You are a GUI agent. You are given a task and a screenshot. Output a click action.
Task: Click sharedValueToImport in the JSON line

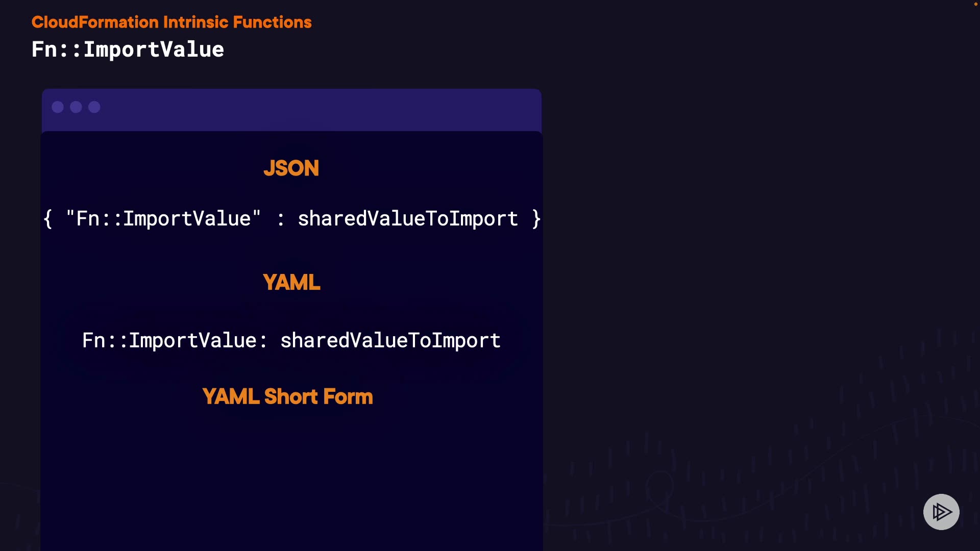408,219
